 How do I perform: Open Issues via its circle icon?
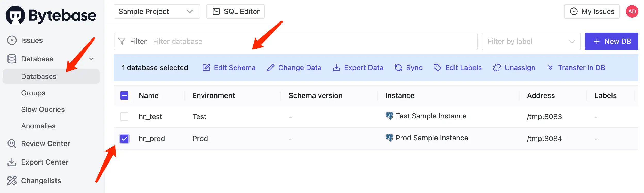pos(12,40)
